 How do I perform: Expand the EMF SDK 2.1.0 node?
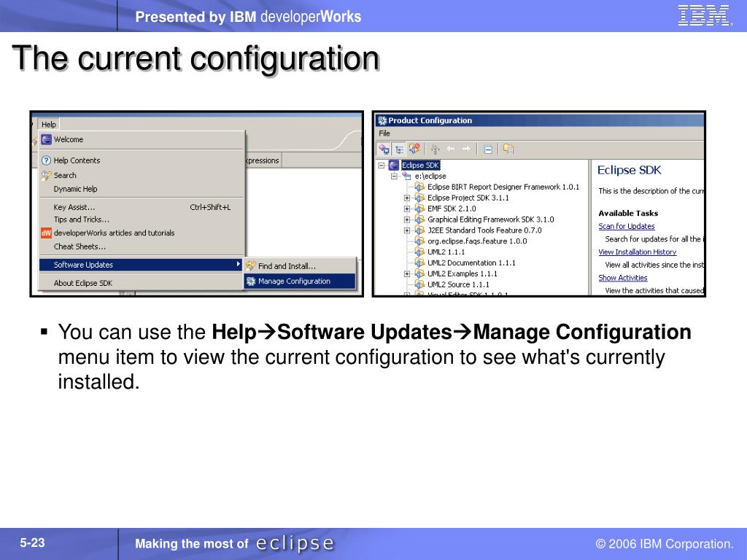coord(407,209)
